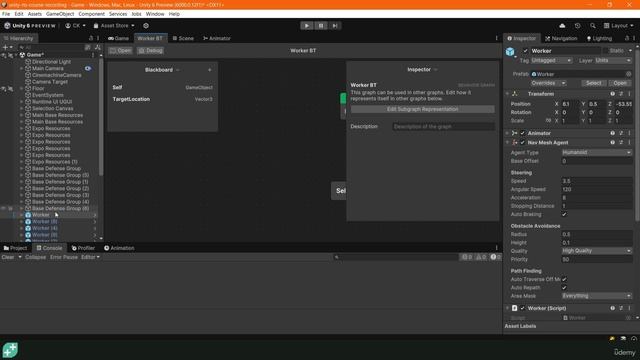Lock the Hierarchy panel with the lock icon
640x360 pixels.
pos(91,38)
